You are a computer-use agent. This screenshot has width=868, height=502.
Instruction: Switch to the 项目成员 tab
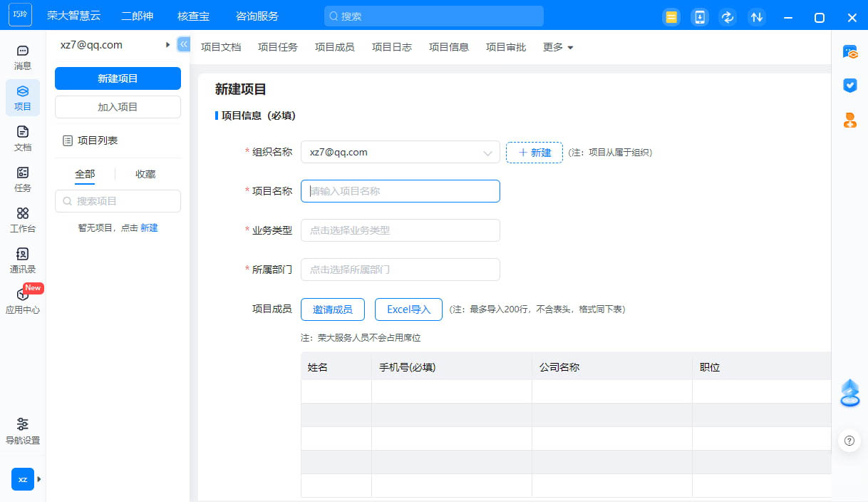pos(334,47)
